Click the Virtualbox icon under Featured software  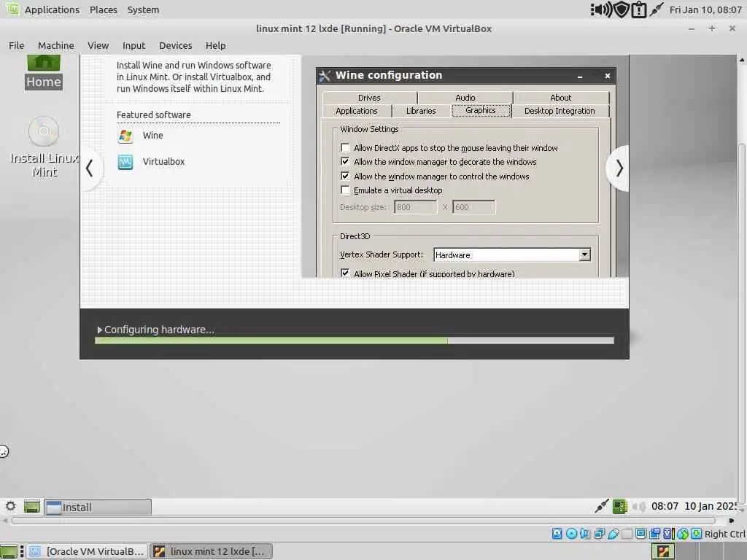[x=125, y=162]
